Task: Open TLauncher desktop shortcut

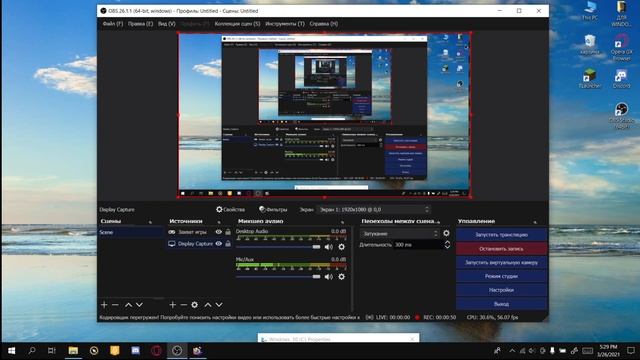Action: click(590, 78)
